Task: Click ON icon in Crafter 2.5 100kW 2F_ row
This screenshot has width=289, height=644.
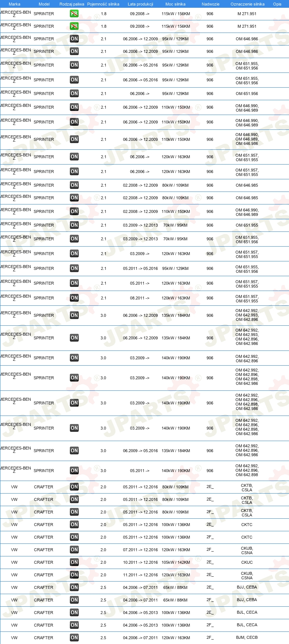Action: point(74,625)
